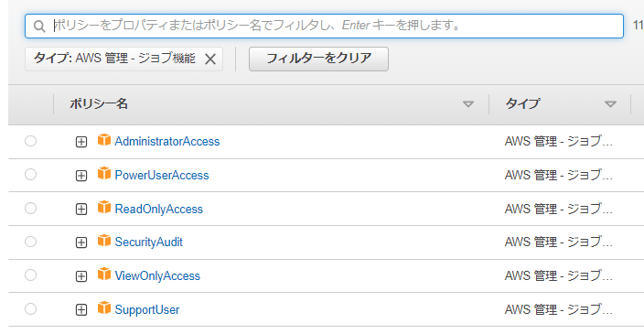The width and height of the screenshot is (644, 334).
Task: Open the PowerUserAccess policy link
Action: click(162, 175)
